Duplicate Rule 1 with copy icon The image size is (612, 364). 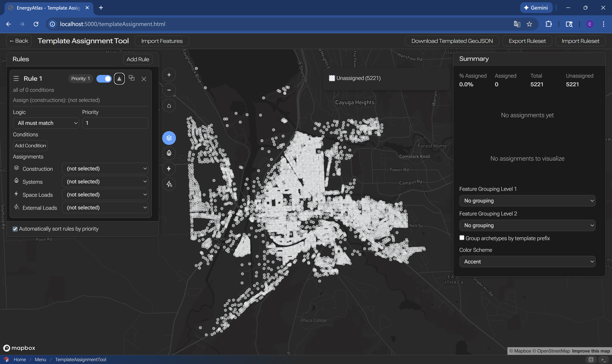132,78
